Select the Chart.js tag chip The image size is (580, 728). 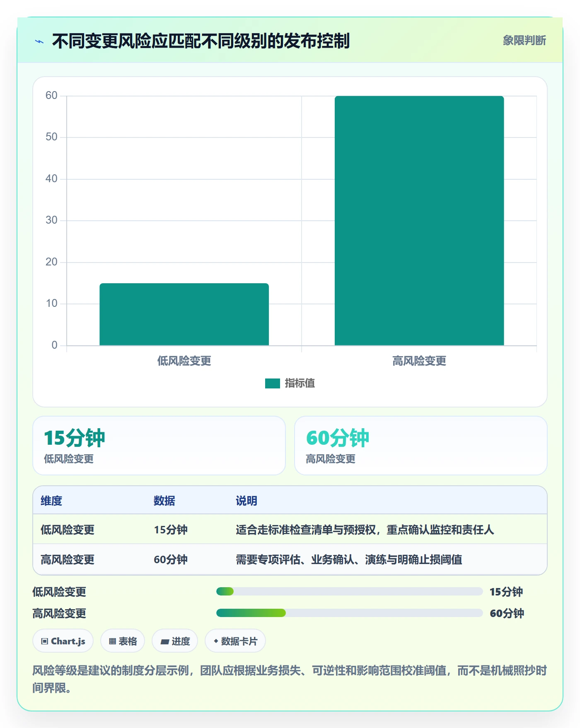[x=63, y=641]
